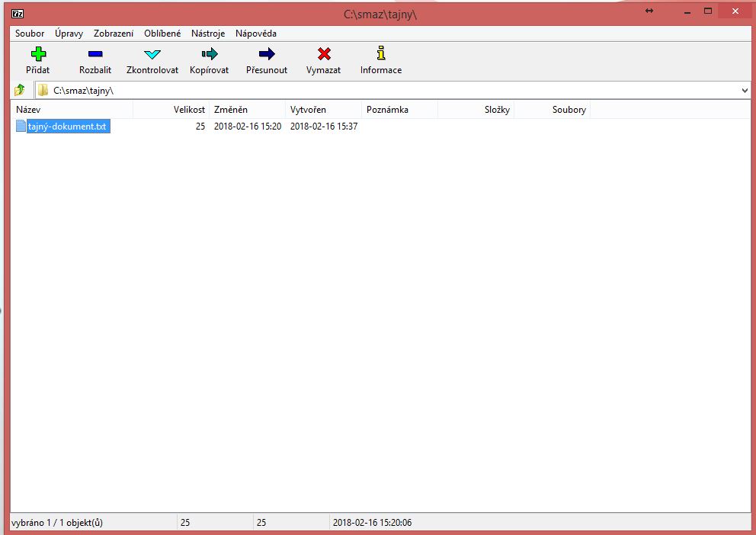
Task: Click the Kopírovat arrow icon
Action: point(210,54)
